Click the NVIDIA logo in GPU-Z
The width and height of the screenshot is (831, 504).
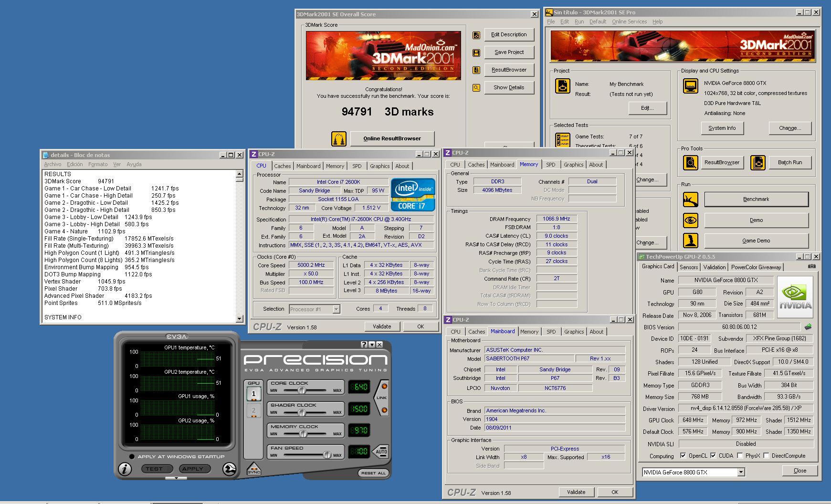pyautogui.click(x=795, y=297)
